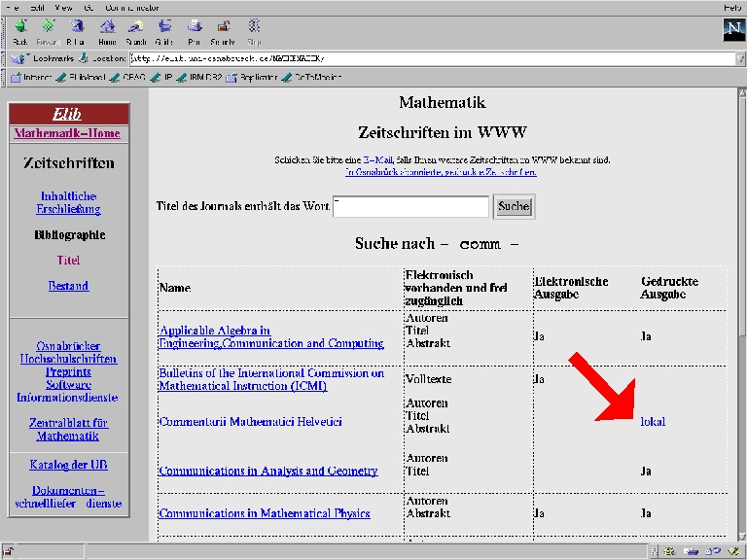Screen dimensions: 747x560
Task: Click the URL location text field
Action: [x=428, y=58]
